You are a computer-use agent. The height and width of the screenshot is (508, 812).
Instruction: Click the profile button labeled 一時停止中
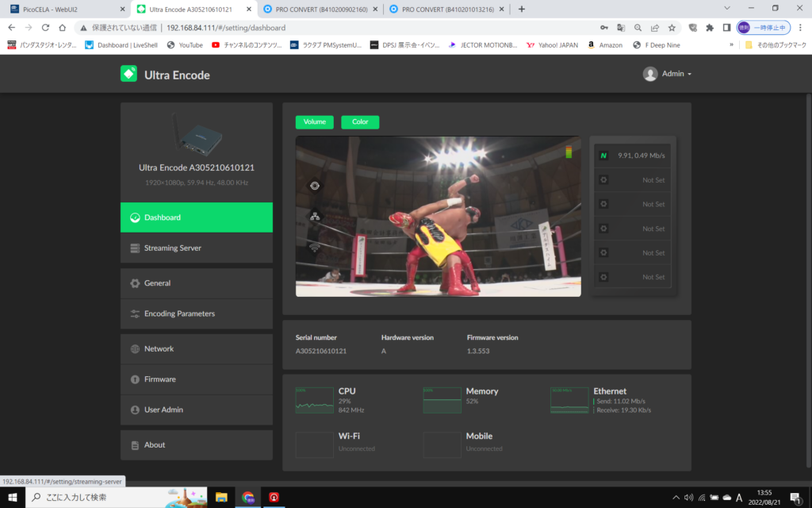tap(764, 28)
